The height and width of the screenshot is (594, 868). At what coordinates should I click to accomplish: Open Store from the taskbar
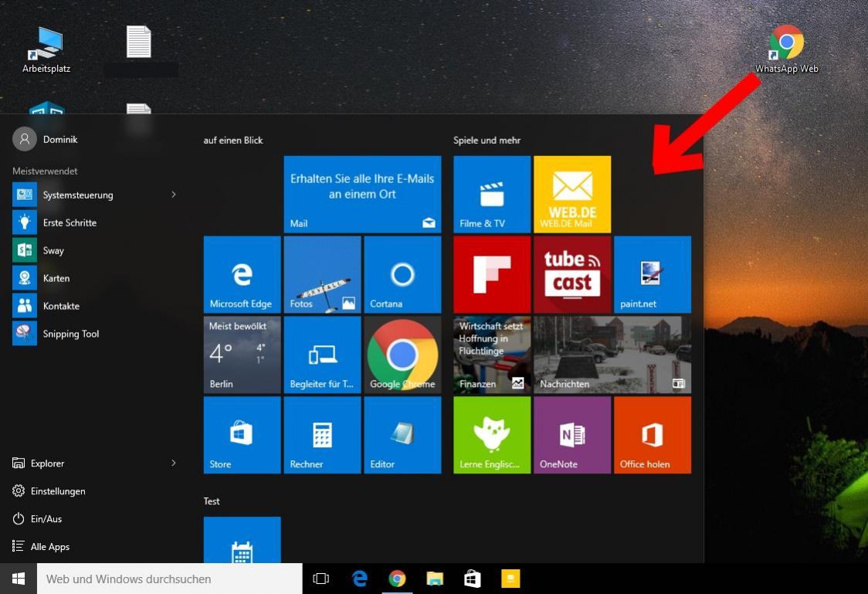472,579
